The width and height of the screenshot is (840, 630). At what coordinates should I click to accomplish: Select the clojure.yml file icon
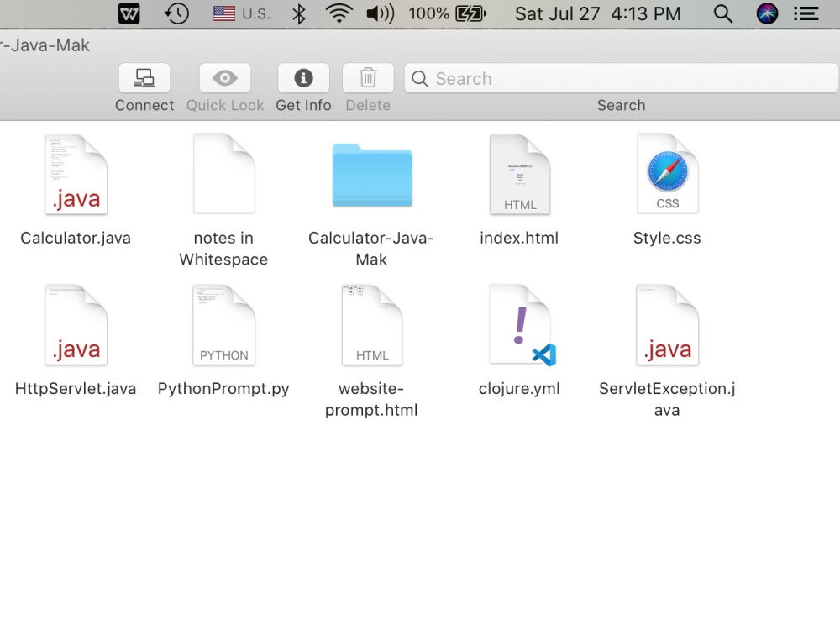click(522, 325)
